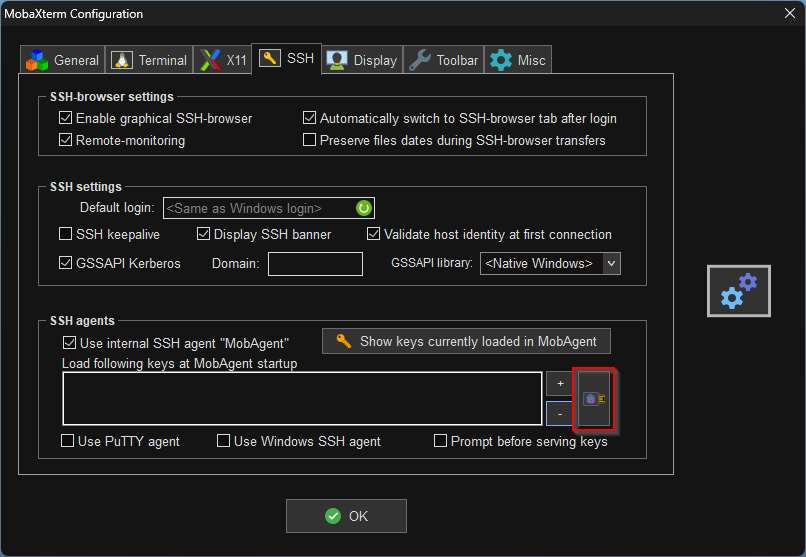Click the plus button to add key

tap(560, 384)
